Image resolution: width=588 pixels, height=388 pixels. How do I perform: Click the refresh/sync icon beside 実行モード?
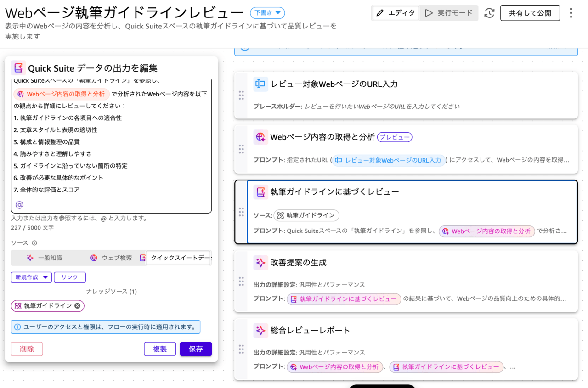point(489,13)
